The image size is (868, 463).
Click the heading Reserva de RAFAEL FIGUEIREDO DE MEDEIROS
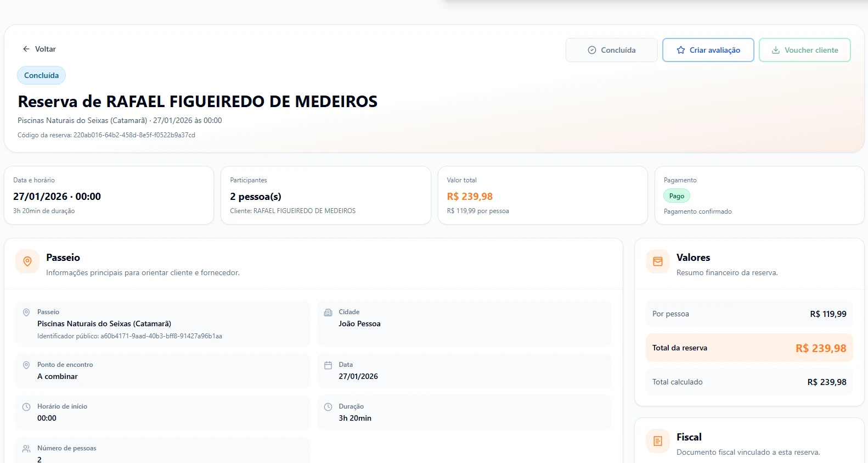tap(198, 102)
